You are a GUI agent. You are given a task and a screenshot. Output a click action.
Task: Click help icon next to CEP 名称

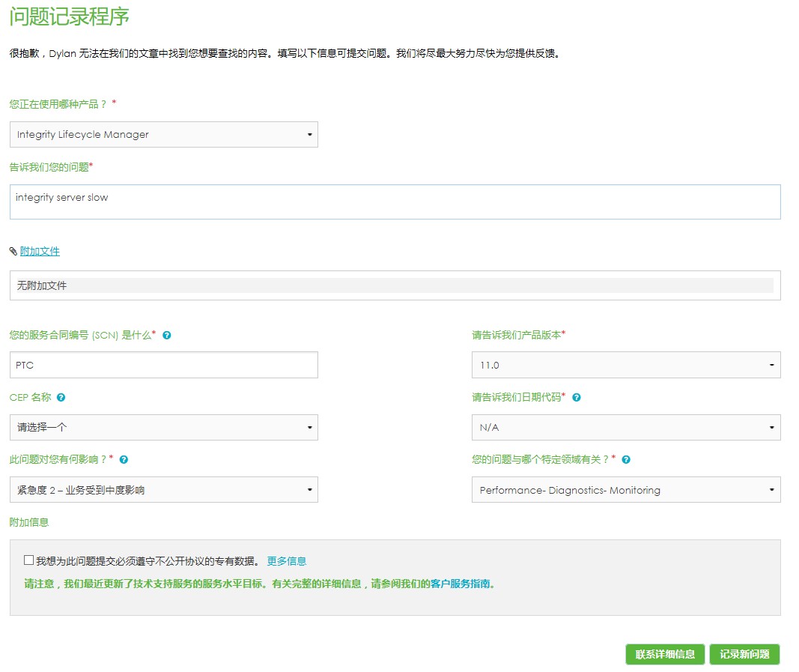[x=61, y=398]
